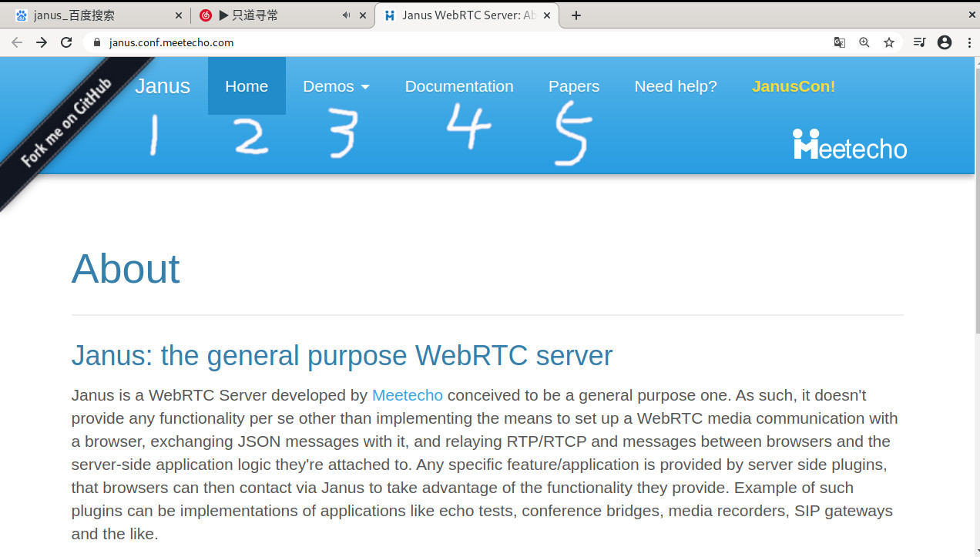Reload the Janus page
Image resolution: width=980 pixels, height=557 pixels.
[66, 42]
